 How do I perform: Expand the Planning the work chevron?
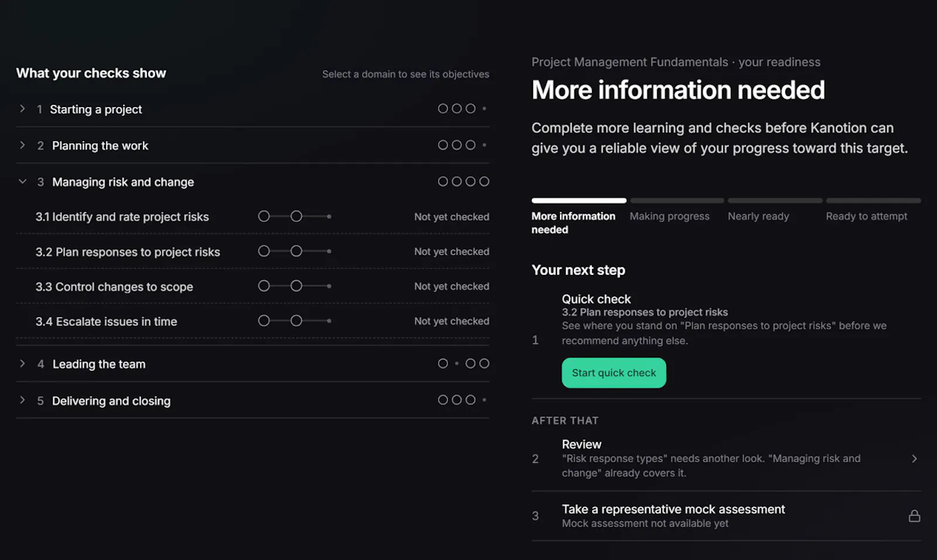pyautogui.click(x=22, y=145)
